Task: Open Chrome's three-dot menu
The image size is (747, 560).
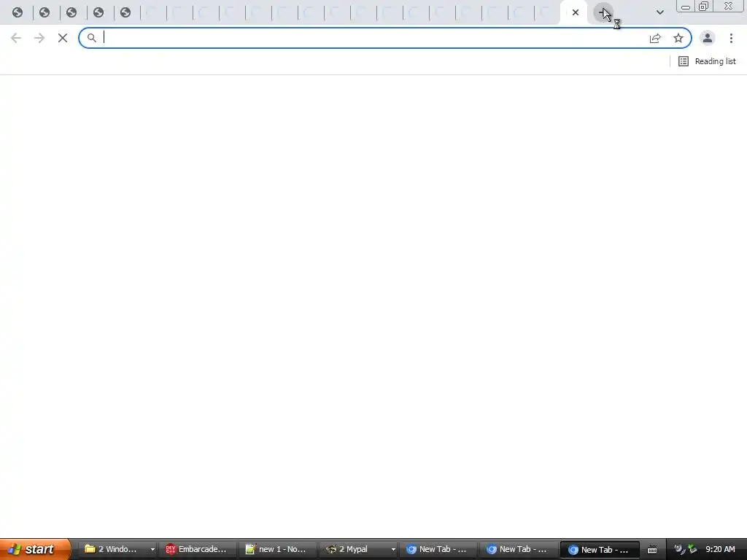Action: pos(731,38)
